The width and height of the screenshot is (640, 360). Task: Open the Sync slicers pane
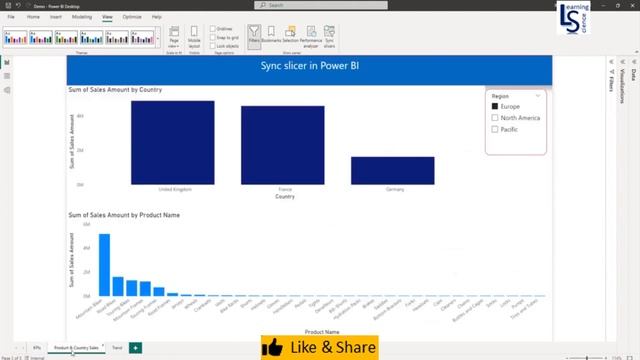[329, 37]
